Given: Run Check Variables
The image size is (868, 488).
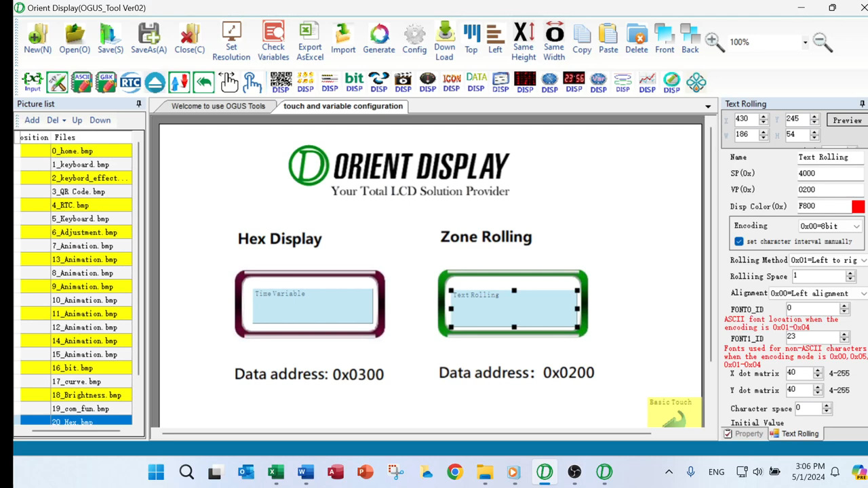Looking at the screenshot, I should tap(273, 41).
